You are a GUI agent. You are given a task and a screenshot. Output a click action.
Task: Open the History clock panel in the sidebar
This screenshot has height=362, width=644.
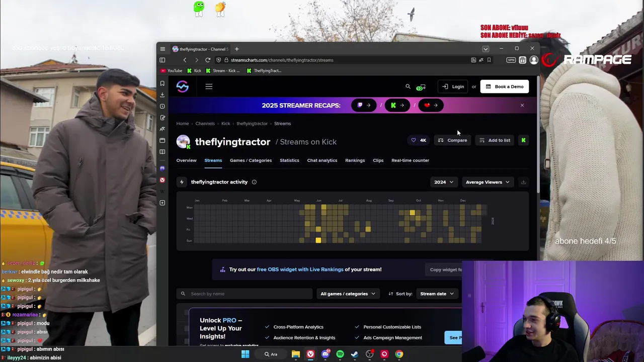[162, 106]
